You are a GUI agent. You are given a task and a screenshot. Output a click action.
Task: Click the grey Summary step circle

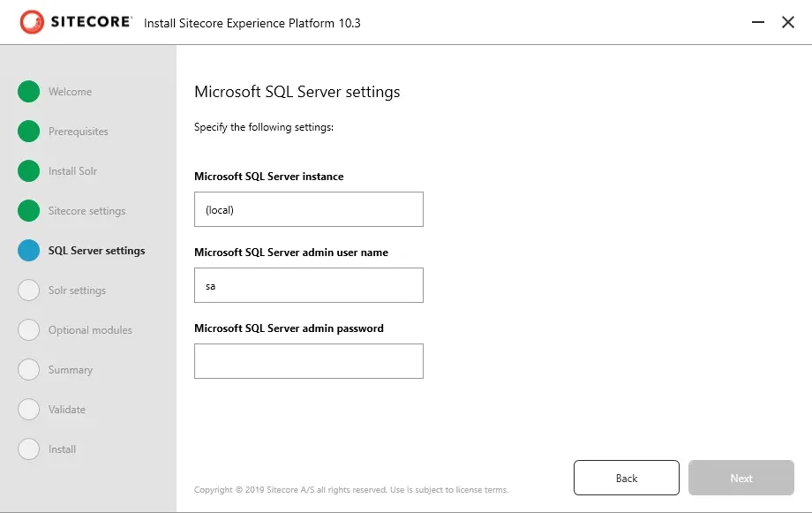(x=29, y=370)
